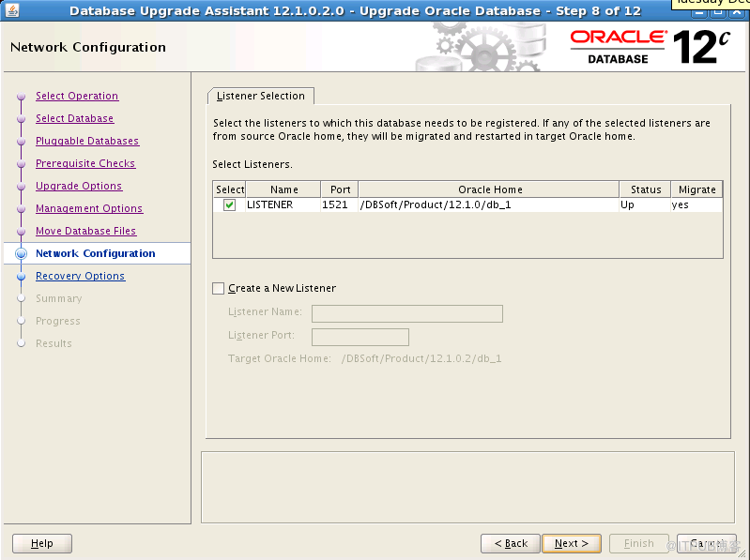Click the Migrate column header
Viewport: 750px width, 560px height.
pos(696,189)
